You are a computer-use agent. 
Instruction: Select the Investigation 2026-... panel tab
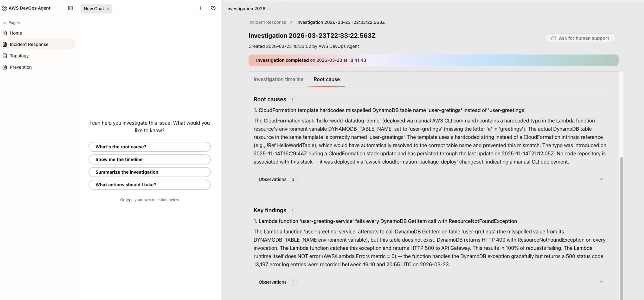[x=248, y=9]
